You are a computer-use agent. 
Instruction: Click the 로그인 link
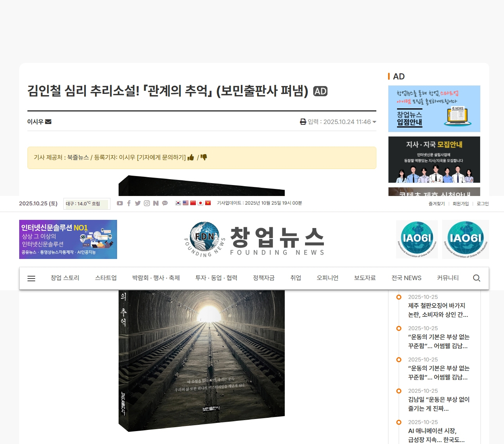click(x=482, y=204)
